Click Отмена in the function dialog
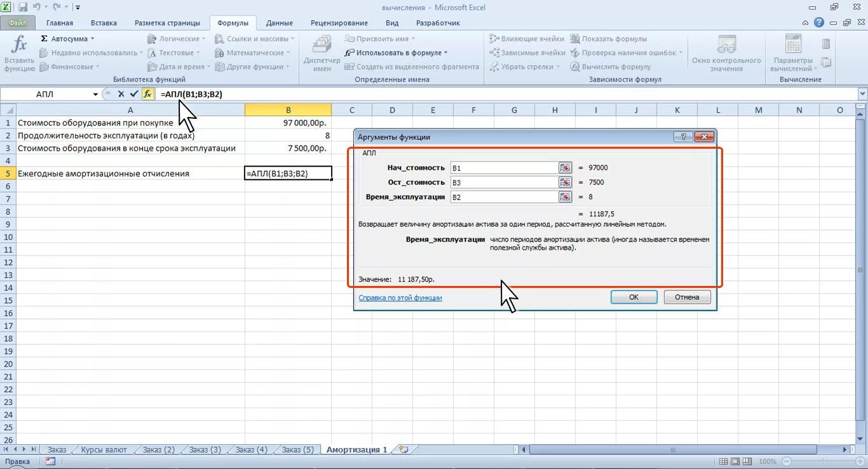 coord(687,297)
